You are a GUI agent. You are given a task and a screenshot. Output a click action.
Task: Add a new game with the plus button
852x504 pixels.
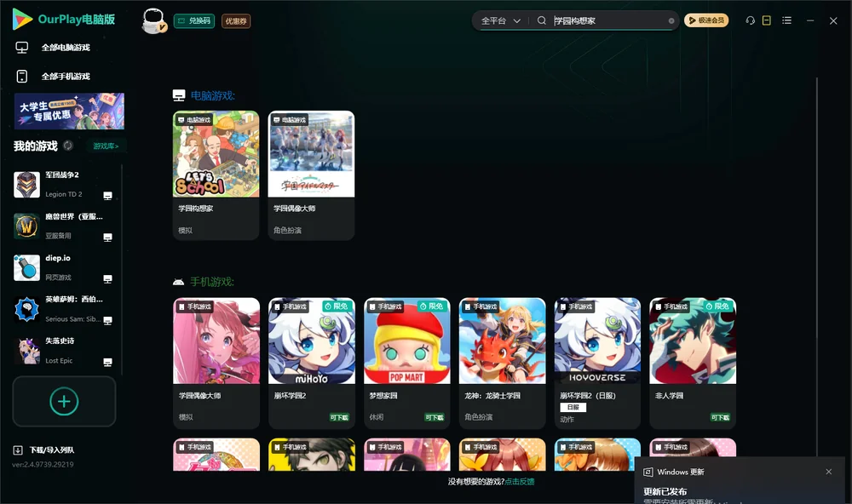click(64, 401)
